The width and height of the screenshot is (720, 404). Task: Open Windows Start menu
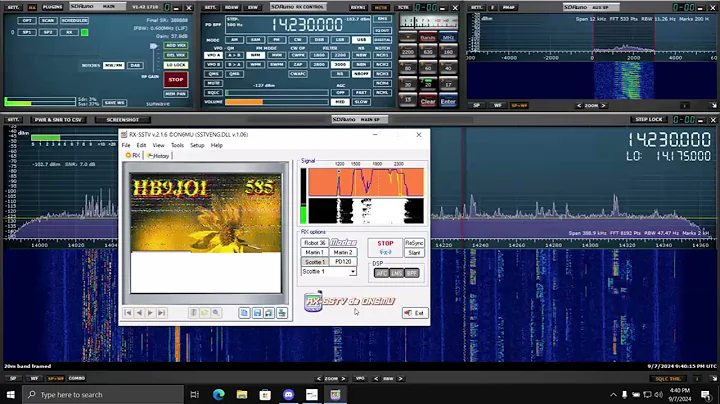11,394
